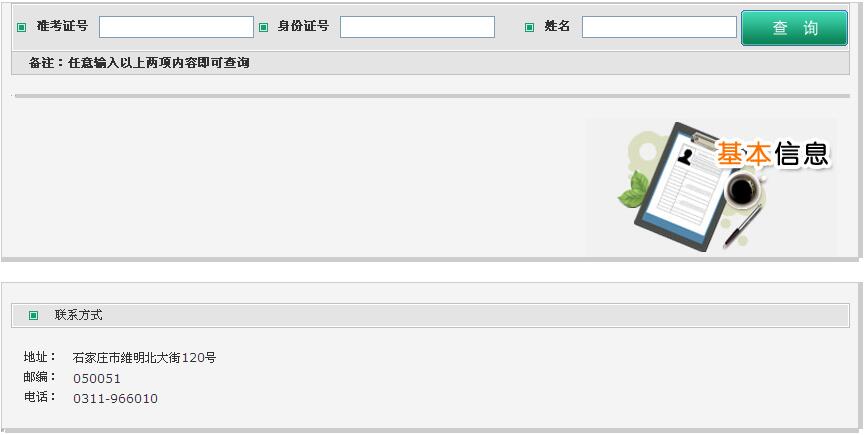The image size is (864, 435).
Task: Focus the 姓名 input field
Action: tap(659, 27)
